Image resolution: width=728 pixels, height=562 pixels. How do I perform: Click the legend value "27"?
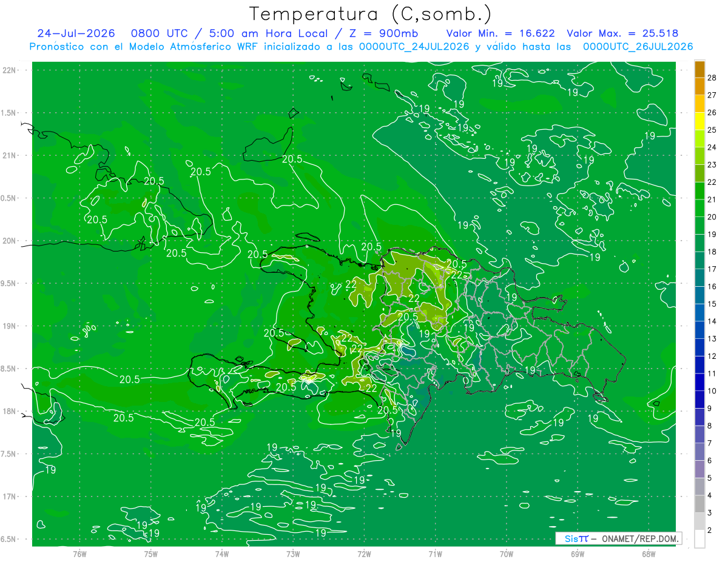[712, 95]
